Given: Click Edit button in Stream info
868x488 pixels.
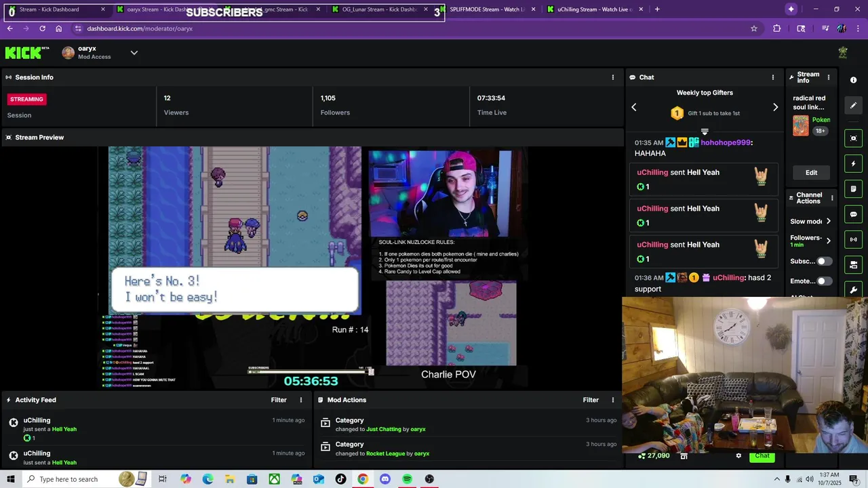Looking at the screenshot, I should coord(811,173).
